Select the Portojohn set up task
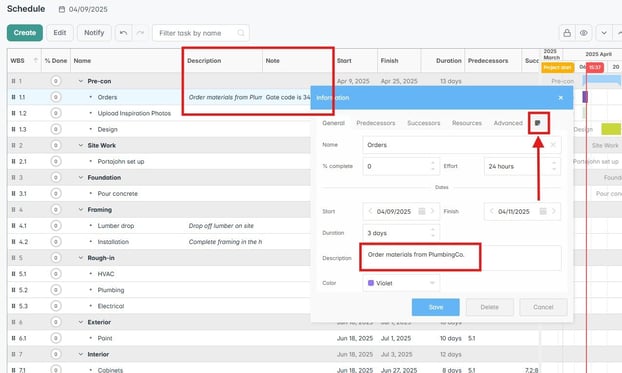This screenshot has width=622, height=373. (x=121, y=162)
